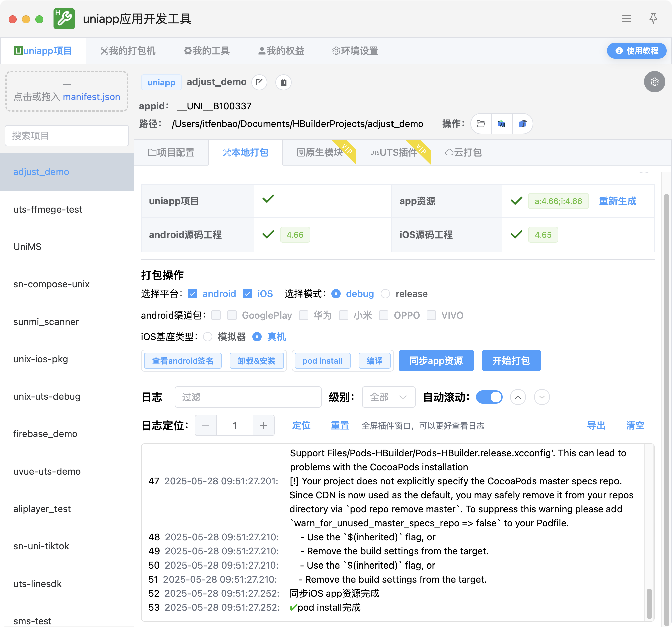The width and height of the screenshot is (672, 627).
Task: Toggle the iOS platform checkbox
Action: pos(247,294)
